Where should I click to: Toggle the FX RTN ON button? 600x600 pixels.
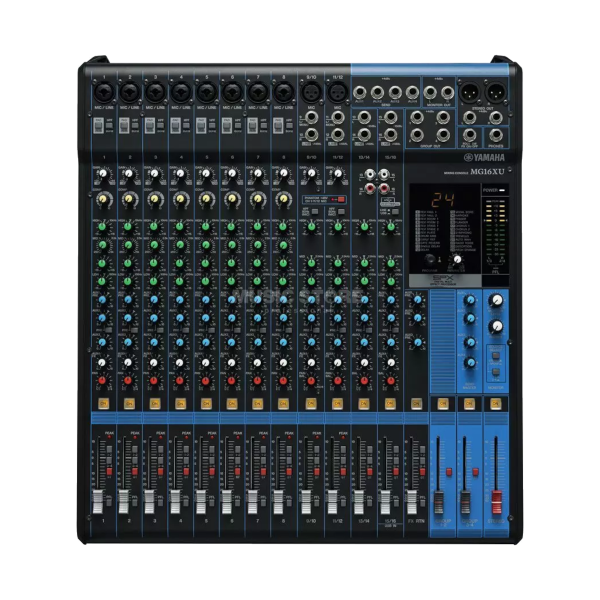click(x=416, y=403)
